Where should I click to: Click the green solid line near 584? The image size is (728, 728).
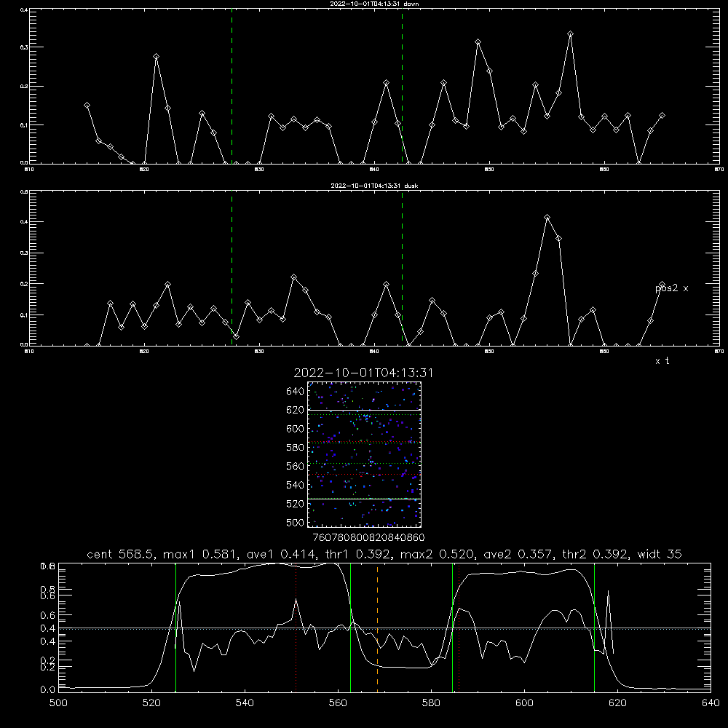click(452, 627)
